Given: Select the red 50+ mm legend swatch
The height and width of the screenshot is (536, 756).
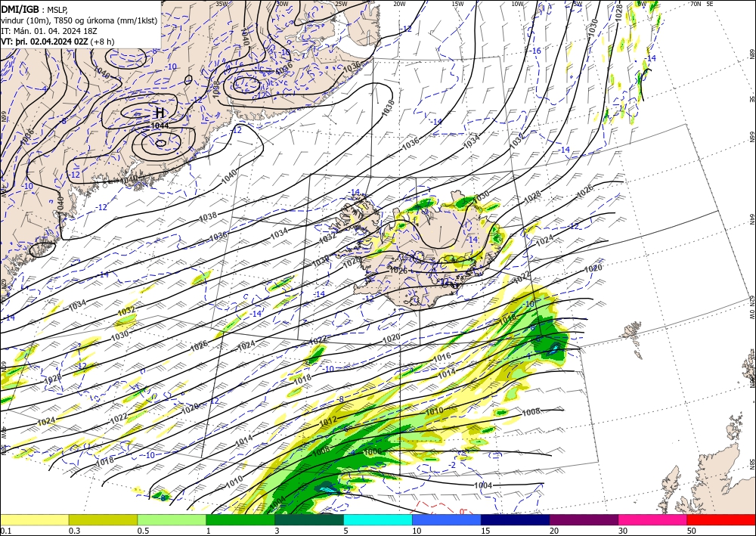Looking at the screenshot, I should point(721,519).
